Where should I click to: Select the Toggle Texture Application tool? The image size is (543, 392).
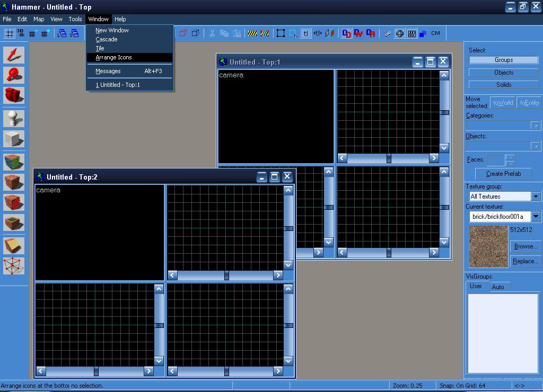coord(14,162)
